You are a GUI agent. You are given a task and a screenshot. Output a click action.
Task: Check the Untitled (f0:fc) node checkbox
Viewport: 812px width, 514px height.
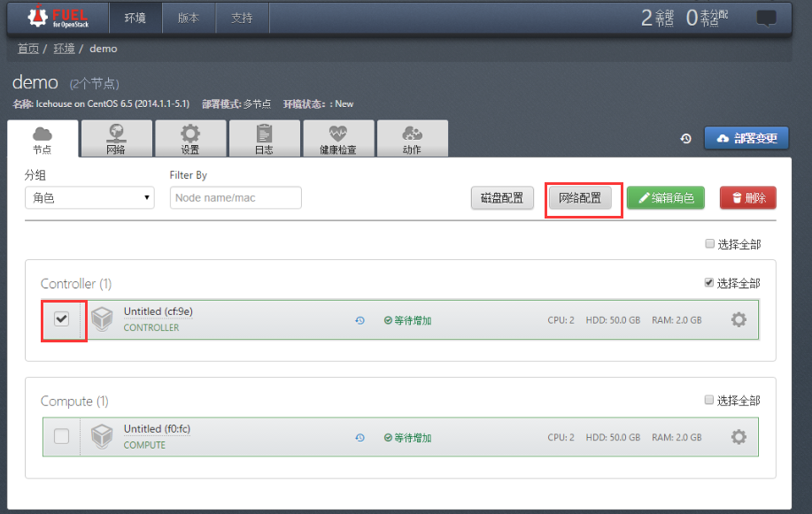click(x=62, y=436)
